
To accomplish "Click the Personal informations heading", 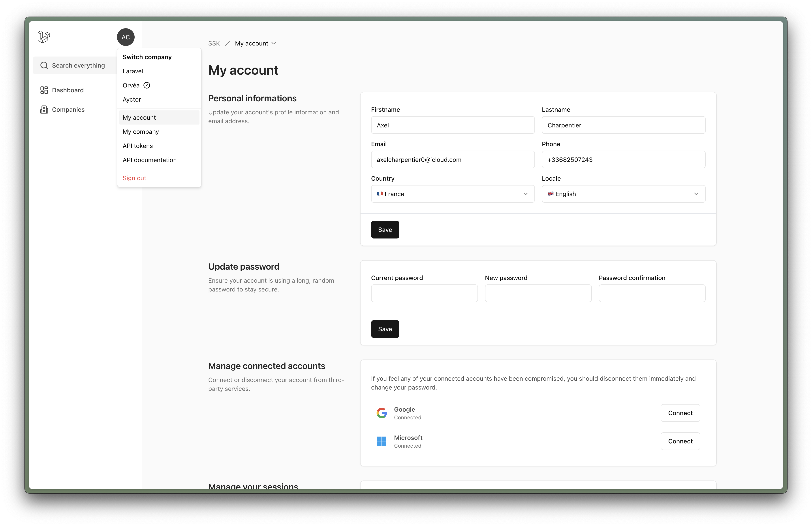I will [252, 98].
